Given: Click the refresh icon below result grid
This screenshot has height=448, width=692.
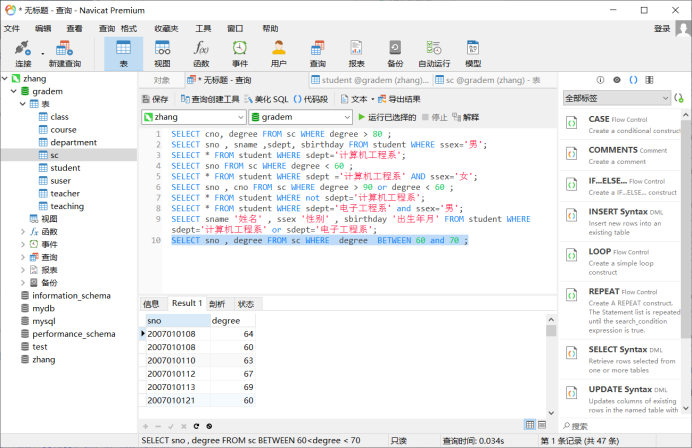Looking at the screenshot, I should pos(196,426).
